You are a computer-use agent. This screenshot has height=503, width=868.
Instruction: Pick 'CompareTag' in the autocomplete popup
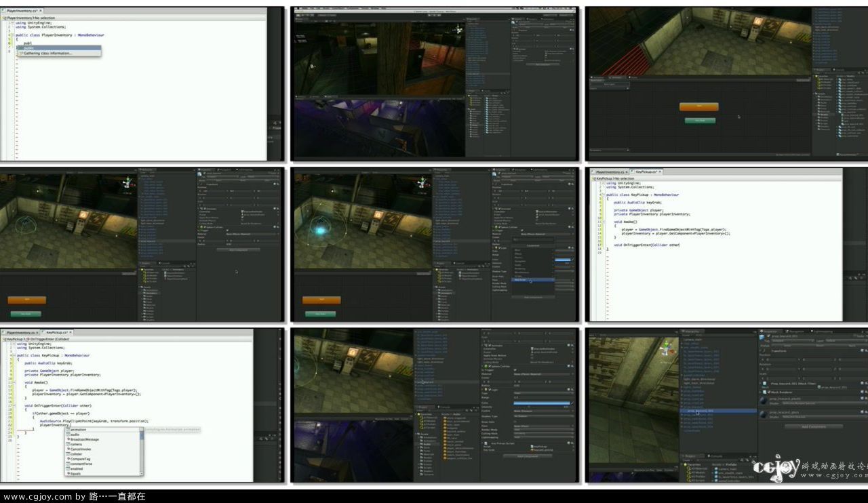click(x=80, y=459)
